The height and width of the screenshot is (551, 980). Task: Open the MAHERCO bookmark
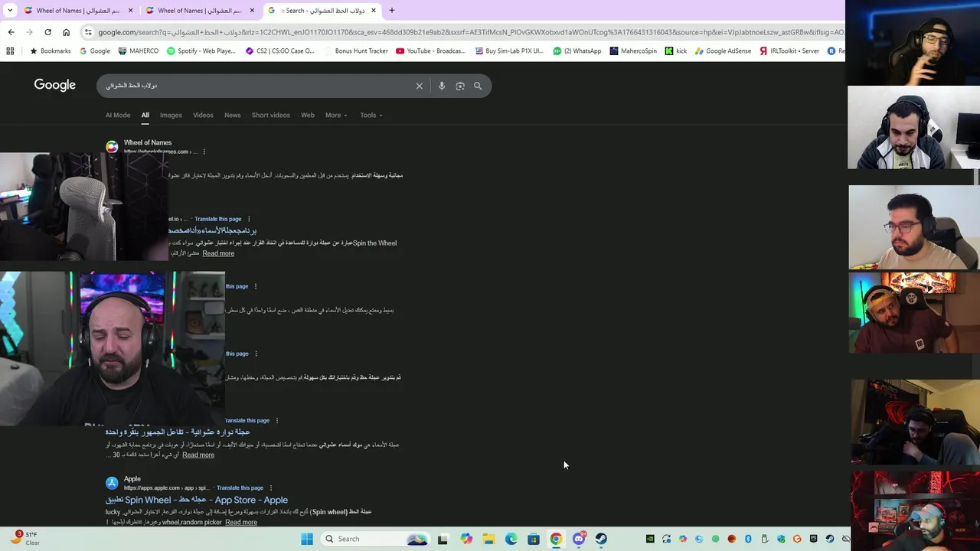tap(139, 51)
